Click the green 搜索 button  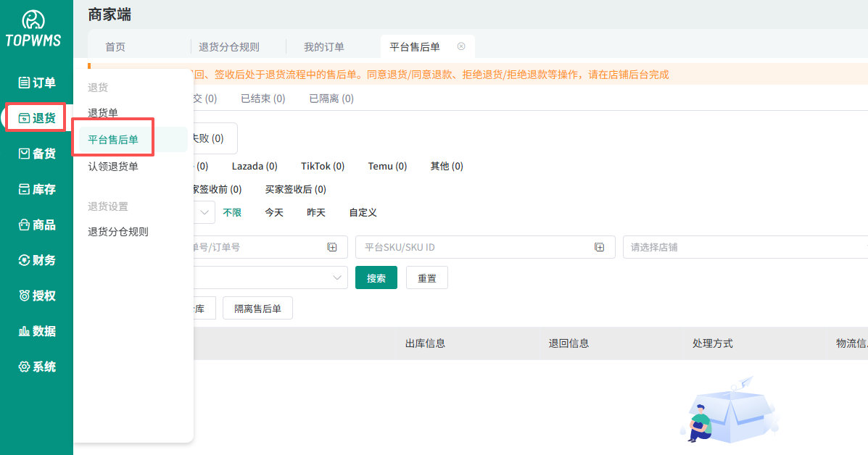pos(376,277)
